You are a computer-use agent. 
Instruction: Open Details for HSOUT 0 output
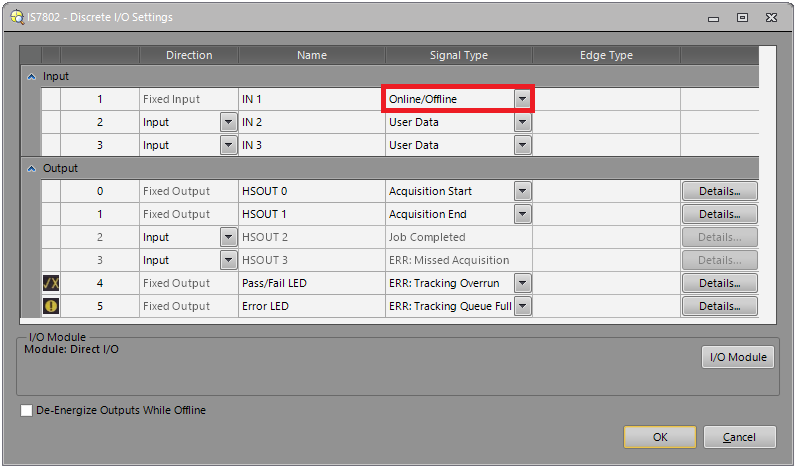(719, 191)
